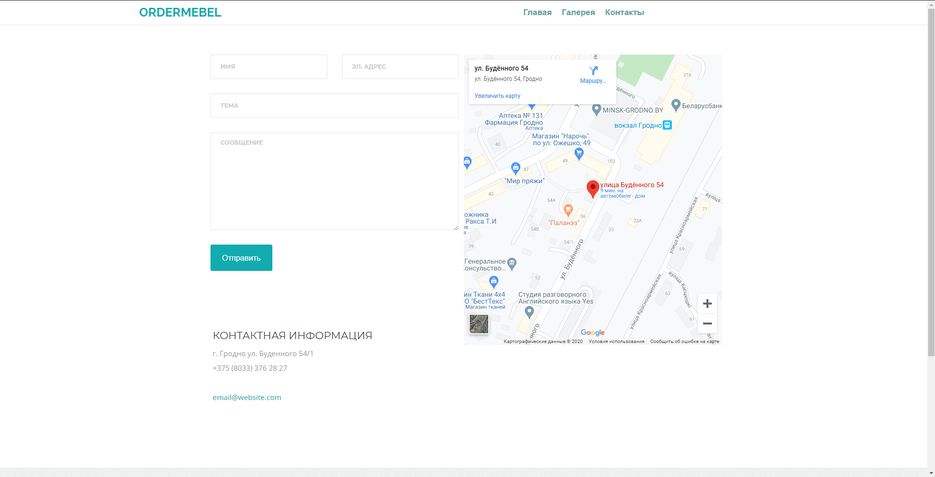
Task: Click the улица Будённого 54 red label
Action: pyautogui.click(x=632, y=185)
